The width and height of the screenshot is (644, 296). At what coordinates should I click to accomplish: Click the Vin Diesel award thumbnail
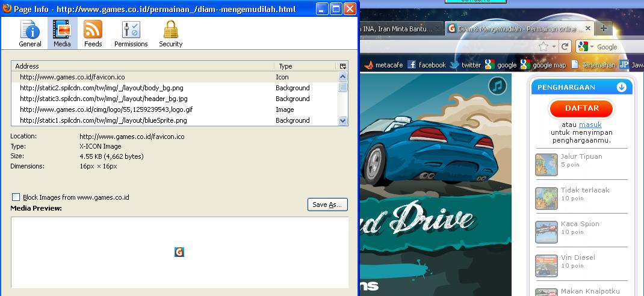point(546,266)
